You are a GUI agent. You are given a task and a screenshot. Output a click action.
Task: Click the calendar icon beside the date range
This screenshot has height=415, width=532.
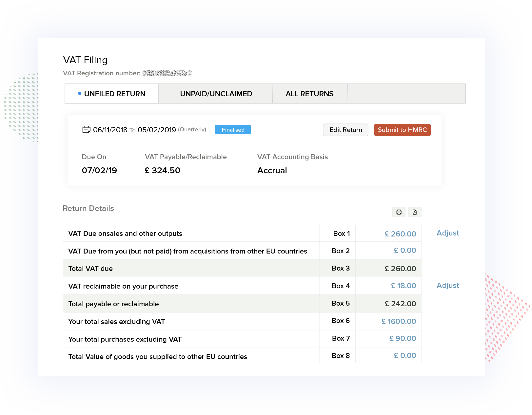pyautogui.click(x=86, y=130)
